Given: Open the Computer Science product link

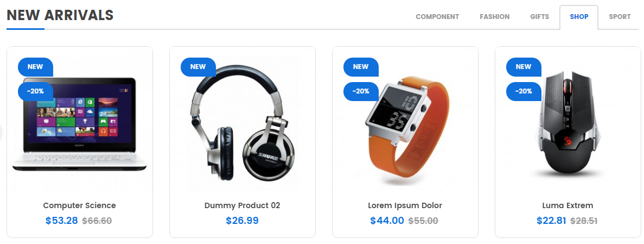Looking at the screenshot, I should coord(80,205).
